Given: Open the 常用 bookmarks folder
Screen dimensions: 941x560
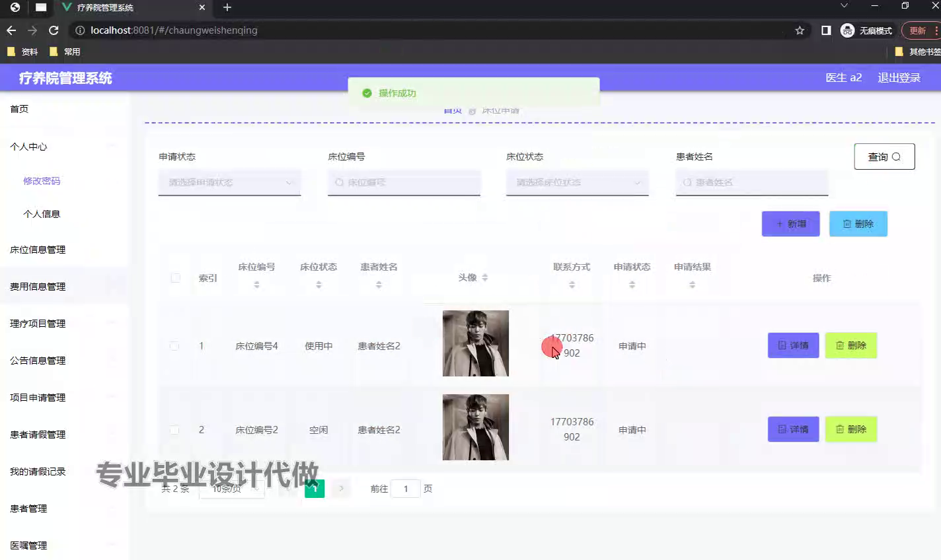Looking at the screenshot, I should pyautogui.click(x=65, y=52).
